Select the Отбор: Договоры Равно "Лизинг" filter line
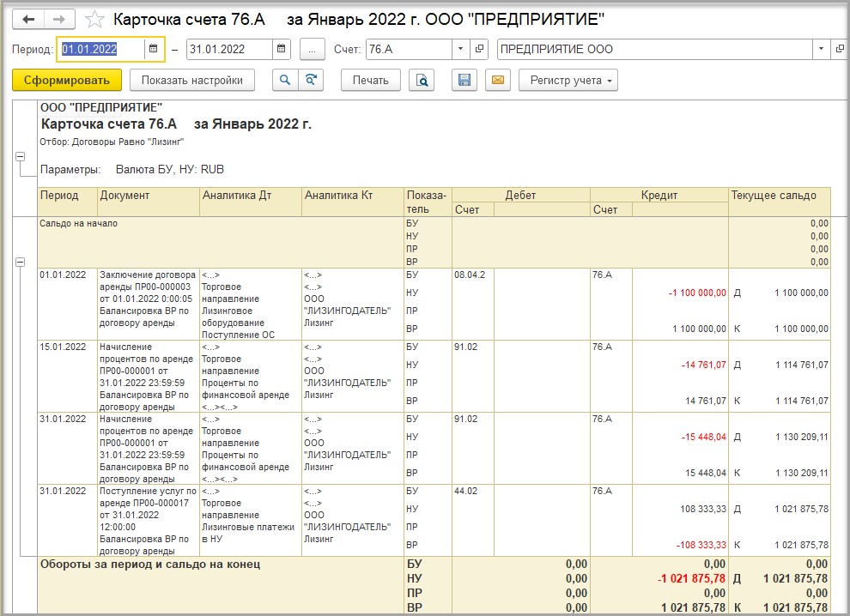 [112, 142]
